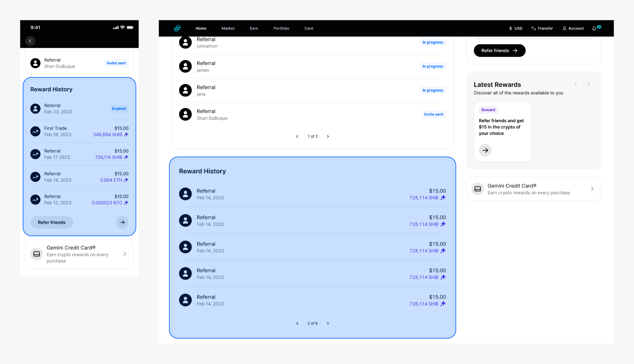Go to previous page from 1 of 2
Image resolution: width=634 pixels, height=364 pixels.
pos(297,136)
